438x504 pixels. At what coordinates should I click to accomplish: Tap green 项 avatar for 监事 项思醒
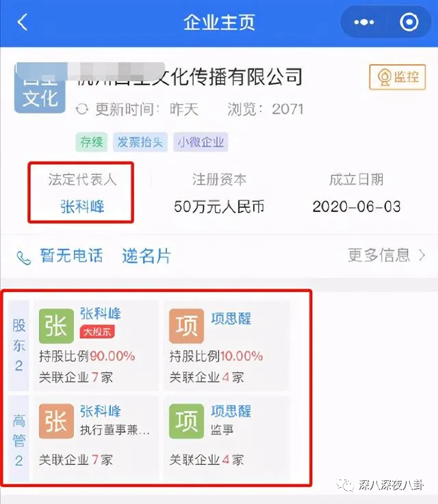(187, 421)
